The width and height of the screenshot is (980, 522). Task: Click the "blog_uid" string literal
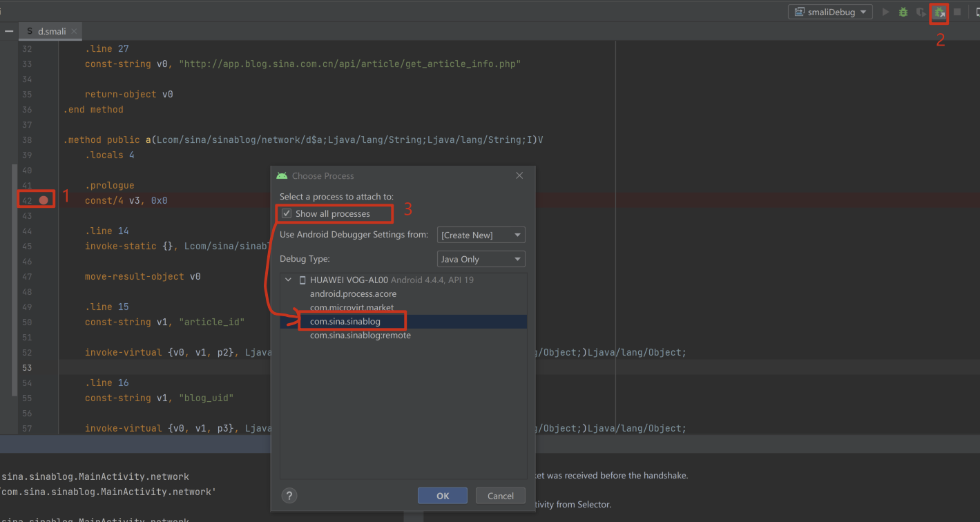[206, 398]
